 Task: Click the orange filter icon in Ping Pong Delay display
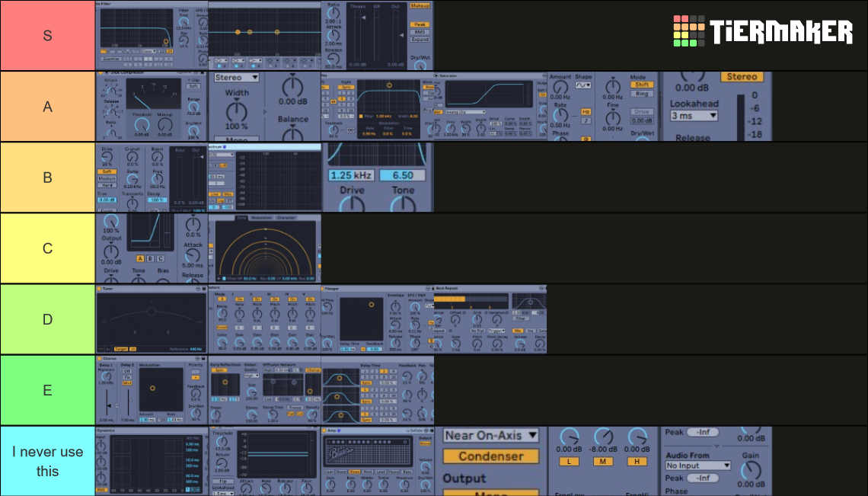(x=362, y=116)
